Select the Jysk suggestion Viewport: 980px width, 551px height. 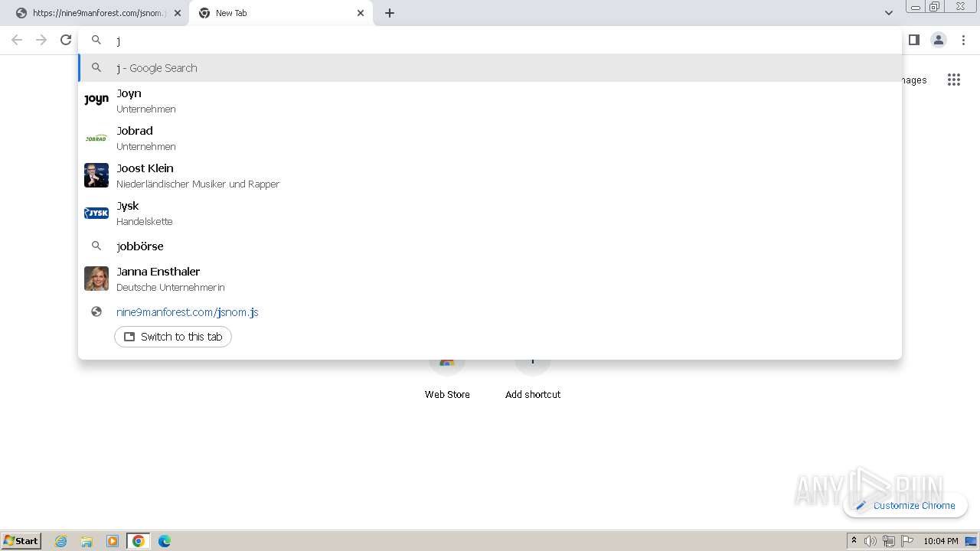click(x=490, y=213)
